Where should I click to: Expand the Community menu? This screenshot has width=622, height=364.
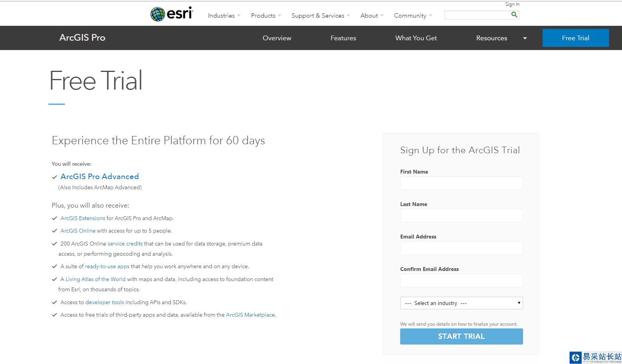413,16
